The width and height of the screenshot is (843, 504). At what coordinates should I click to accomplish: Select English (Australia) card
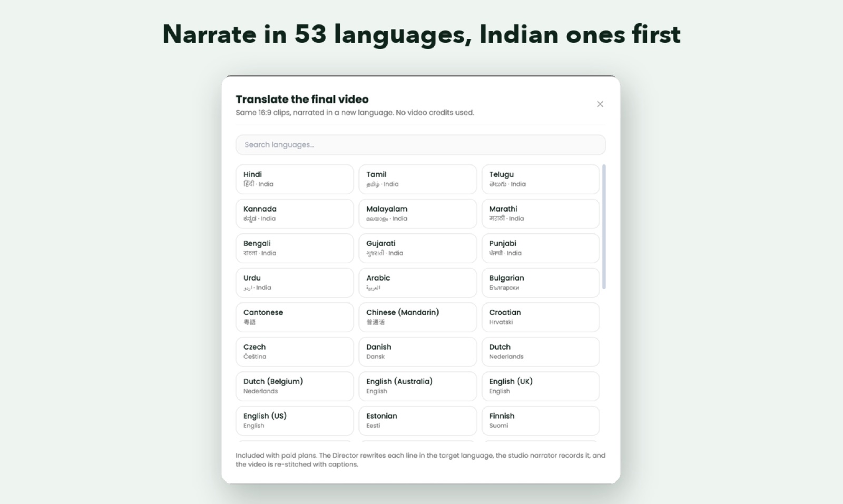417,386
